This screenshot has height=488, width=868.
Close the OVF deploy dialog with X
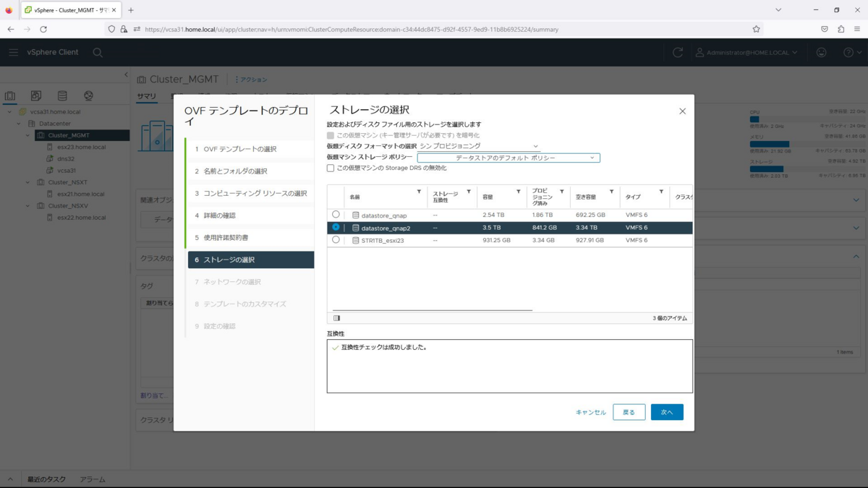[x=682, y=111]
